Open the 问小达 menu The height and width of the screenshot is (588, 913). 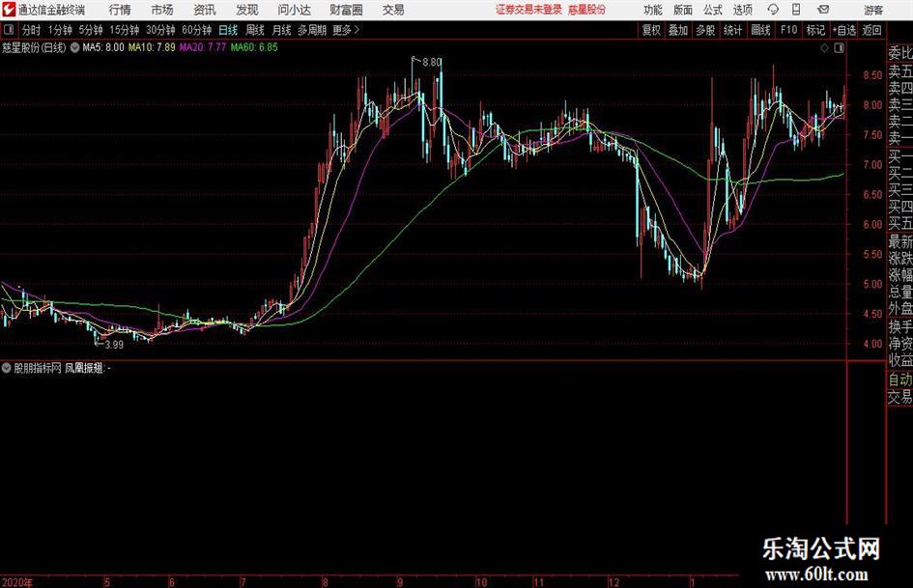[294, 10]
